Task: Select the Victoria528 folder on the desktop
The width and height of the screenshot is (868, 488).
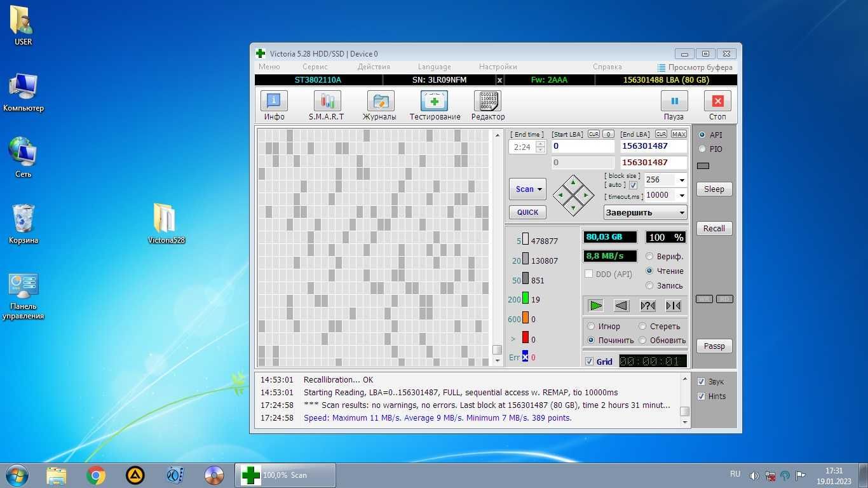Action: pos(166,224)
